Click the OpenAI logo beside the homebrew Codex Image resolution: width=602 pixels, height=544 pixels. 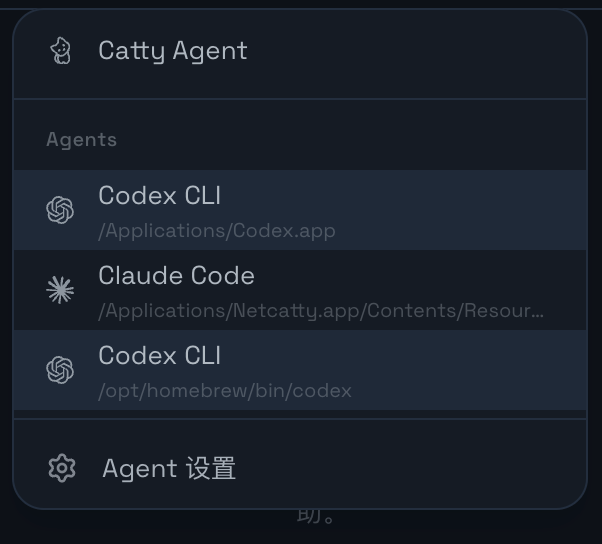point(60,370)
